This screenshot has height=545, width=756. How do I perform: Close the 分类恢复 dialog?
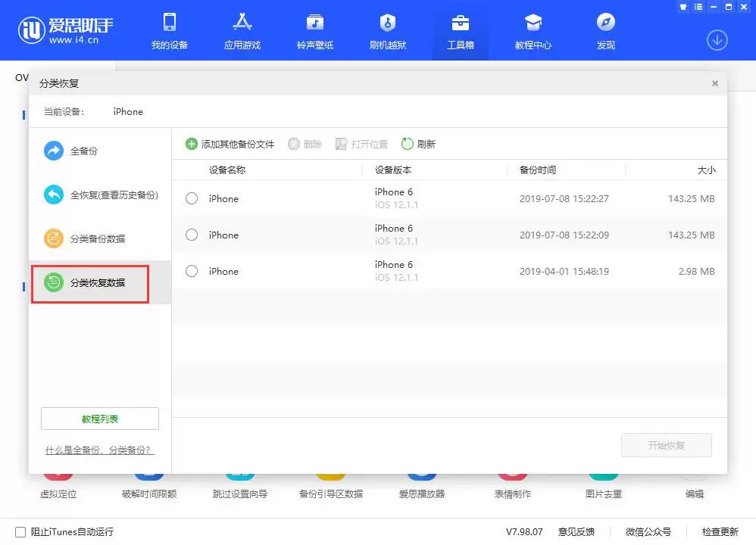pyautogui.click(x=715, y=83)
